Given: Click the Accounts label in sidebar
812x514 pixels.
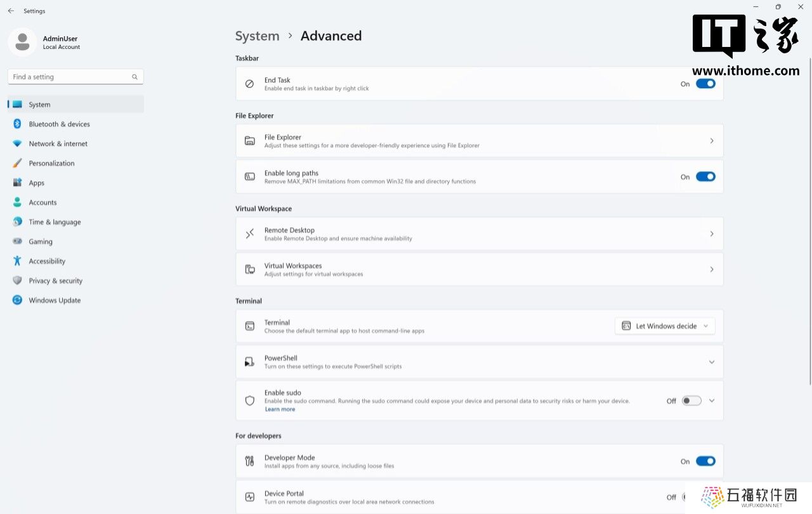Looking at the screenshot, I should 43,202.
